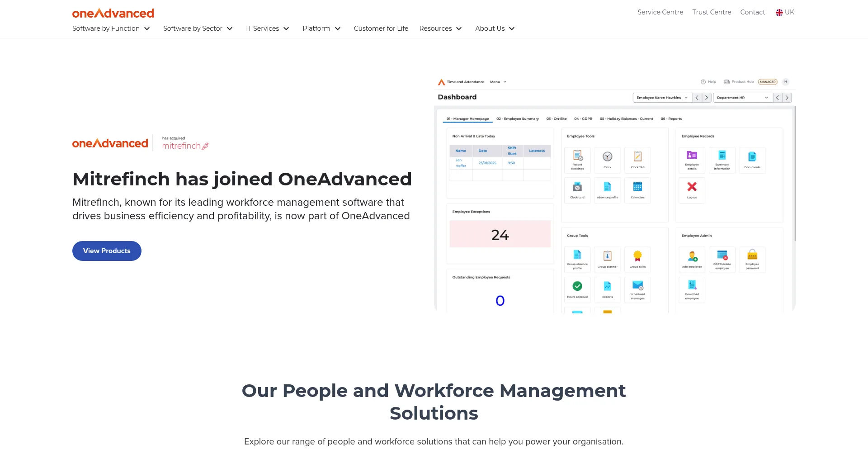Open the Trust Centre link
This screenshot has height=449, width=868.
(x=712, y=12)
